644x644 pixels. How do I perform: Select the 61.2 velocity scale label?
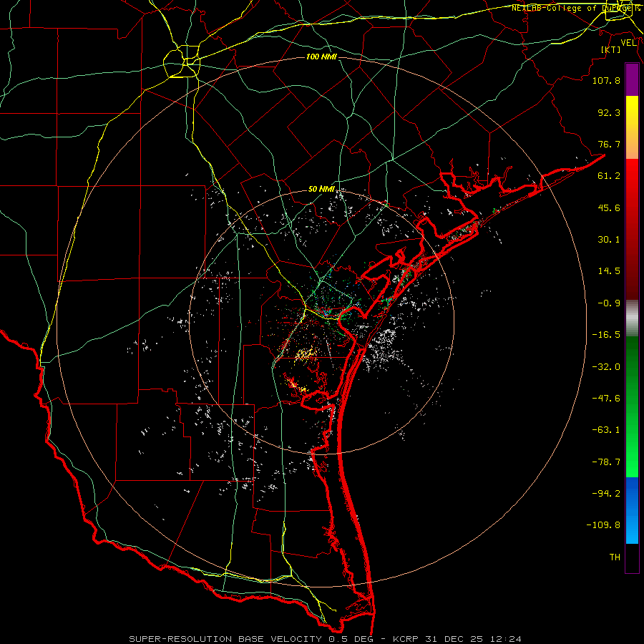(x=609, y=176)
